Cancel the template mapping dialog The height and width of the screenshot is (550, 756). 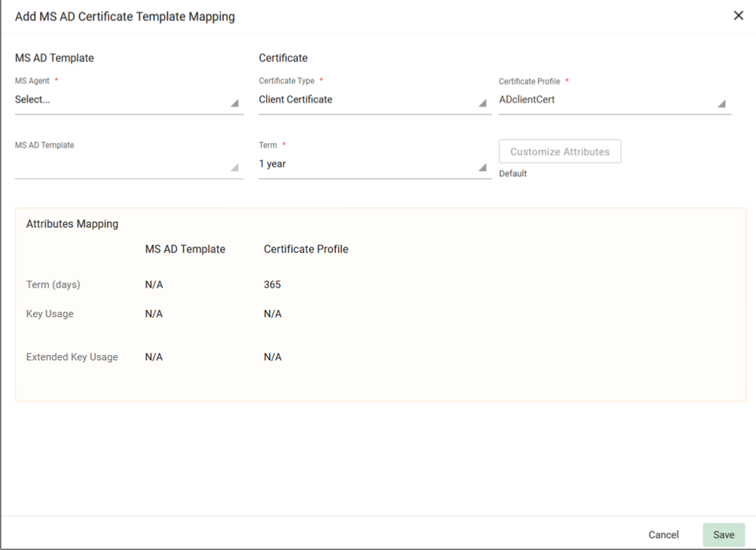pyautogui.click(x=664, y=535)
